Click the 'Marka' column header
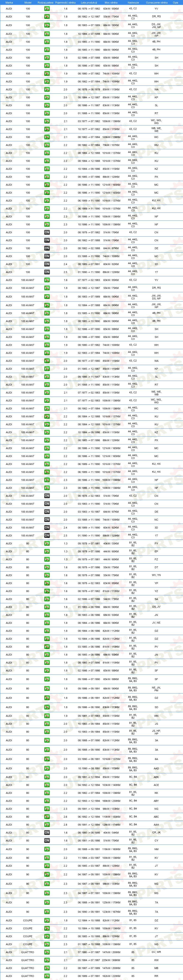The height and width of the screenshot is (980, 183). [x=9, y=2]
